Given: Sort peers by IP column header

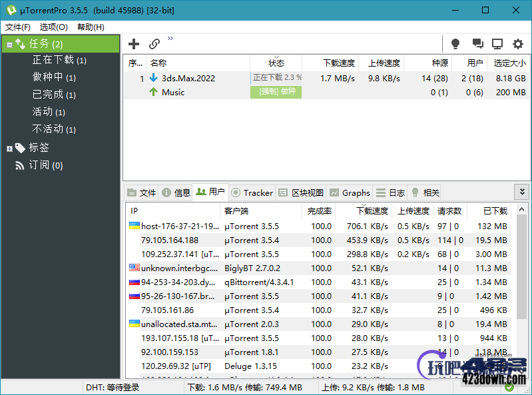Looking at the screenshot, I should (174, 211).
